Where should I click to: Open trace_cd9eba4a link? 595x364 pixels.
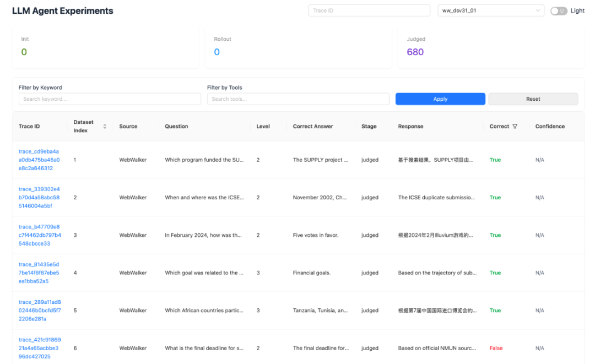pyautogui.click(x=39, y=160)
